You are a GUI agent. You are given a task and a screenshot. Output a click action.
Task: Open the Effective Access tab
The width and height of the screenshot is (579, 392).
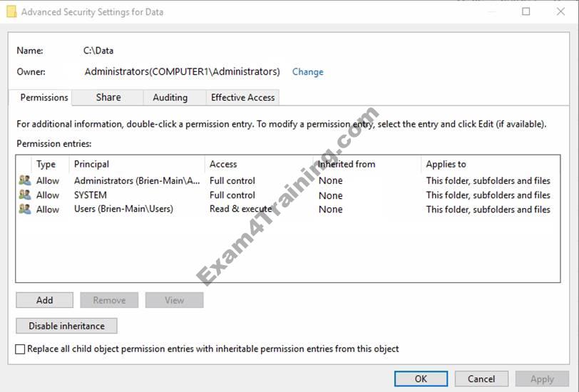pos(242,98)
